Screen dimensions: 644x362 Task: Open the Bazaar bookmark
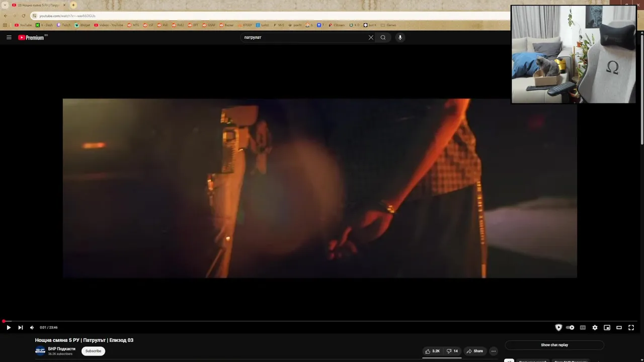coord(226,25)
